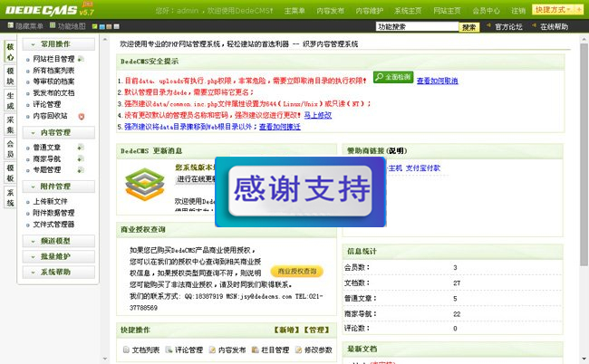
Task: Focus the 功能搜索 search field
Action: [x=417, y=26]
